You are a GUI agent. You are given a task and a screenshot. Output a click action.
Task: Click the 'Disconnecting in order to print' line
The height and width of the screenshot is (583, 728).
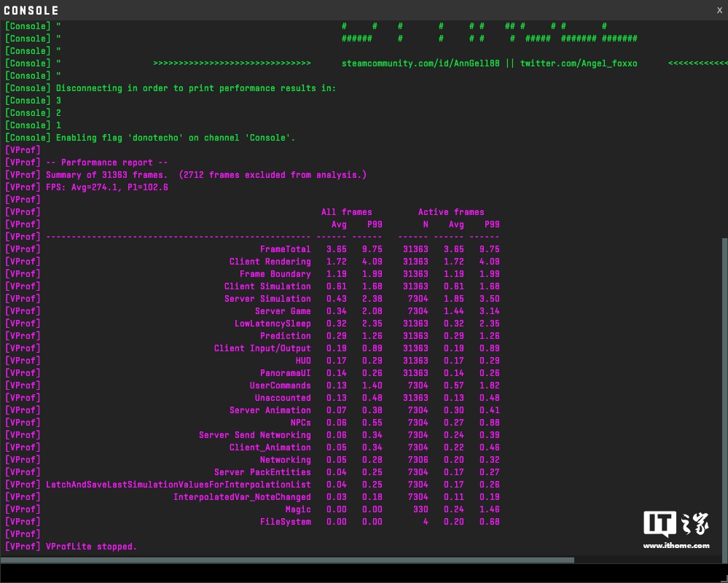click(195, 88)
